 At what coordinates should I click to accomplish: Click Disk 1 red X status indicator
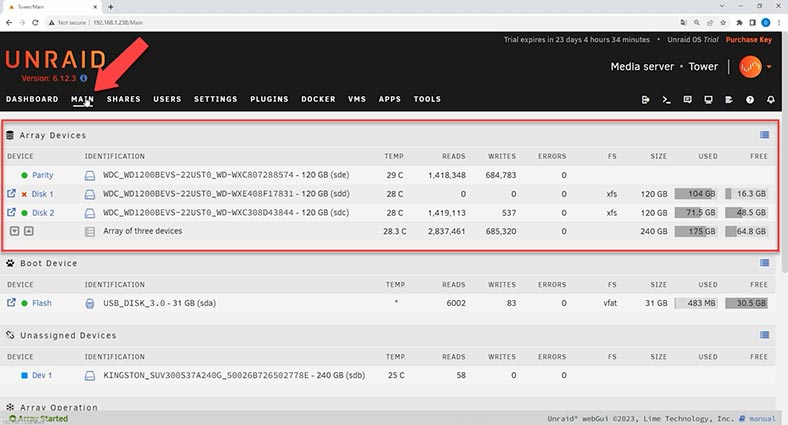[24, 194]
